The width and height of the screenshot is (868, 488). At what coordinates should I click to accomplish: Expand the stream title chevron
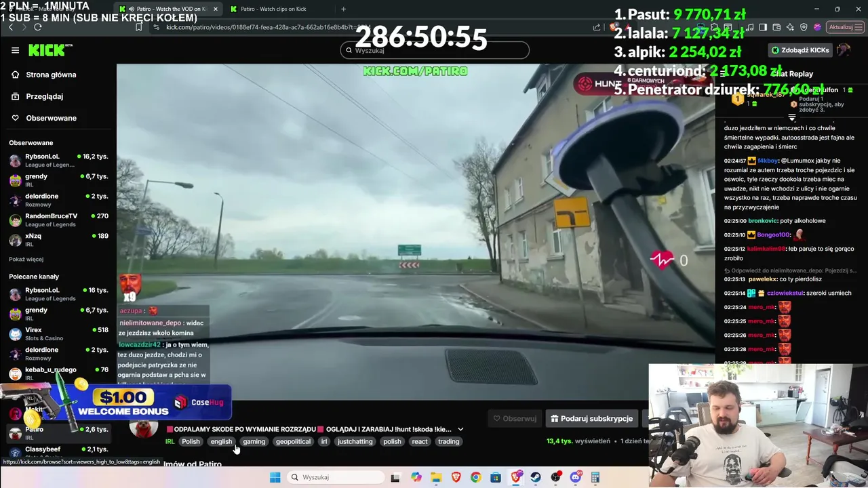(460, 429)
